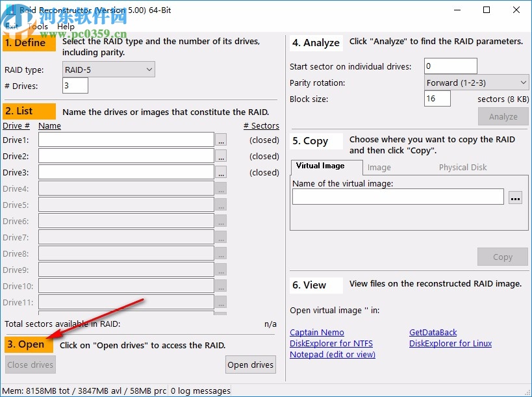532x397 pixels.
Task: Click the 1. Define step label
Action: 29,43
